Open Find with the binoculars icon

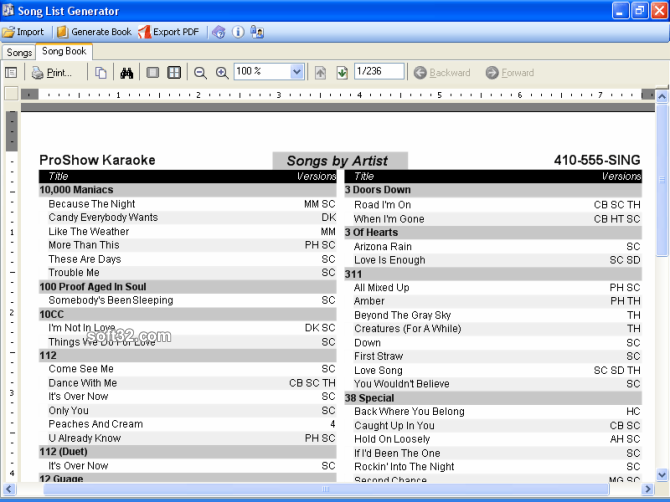coord(126,73)
